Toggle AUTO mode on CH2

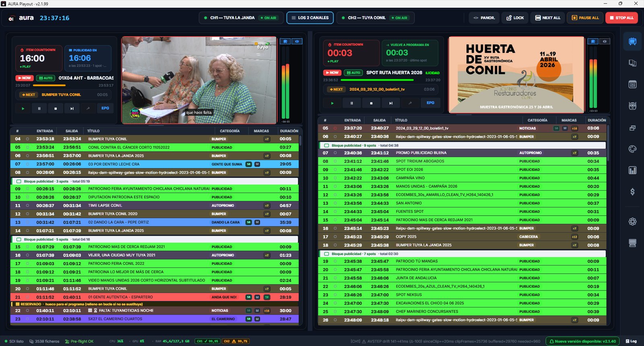pos(353,73)
